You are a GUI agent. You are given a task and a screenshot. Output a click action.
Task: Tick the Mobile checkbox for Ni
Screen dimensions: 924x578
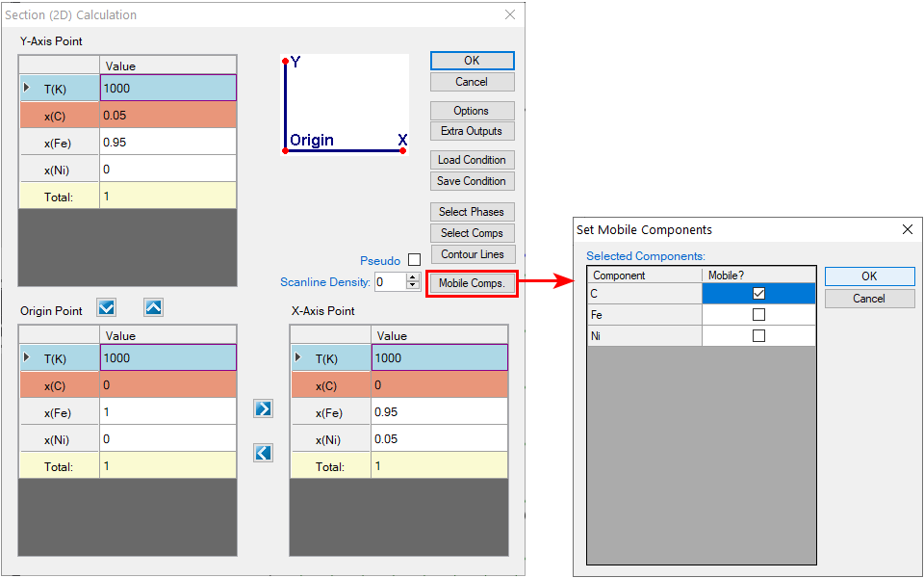(x=758, y=336)
